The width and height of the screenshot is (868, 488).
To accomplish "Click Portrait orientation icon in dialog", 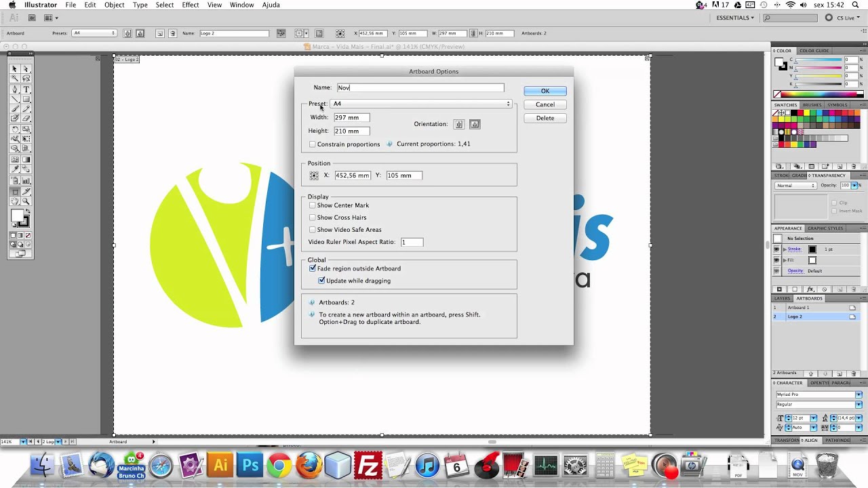I will point(459,124).
